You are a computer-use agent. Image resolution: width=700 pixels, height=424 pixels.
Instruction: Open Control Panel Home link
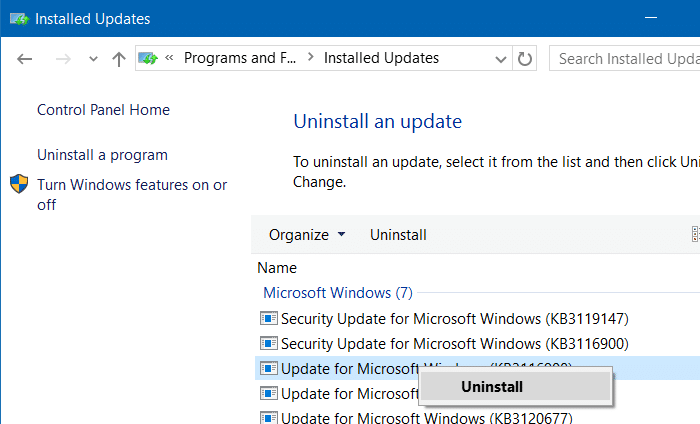pos(103,110)
